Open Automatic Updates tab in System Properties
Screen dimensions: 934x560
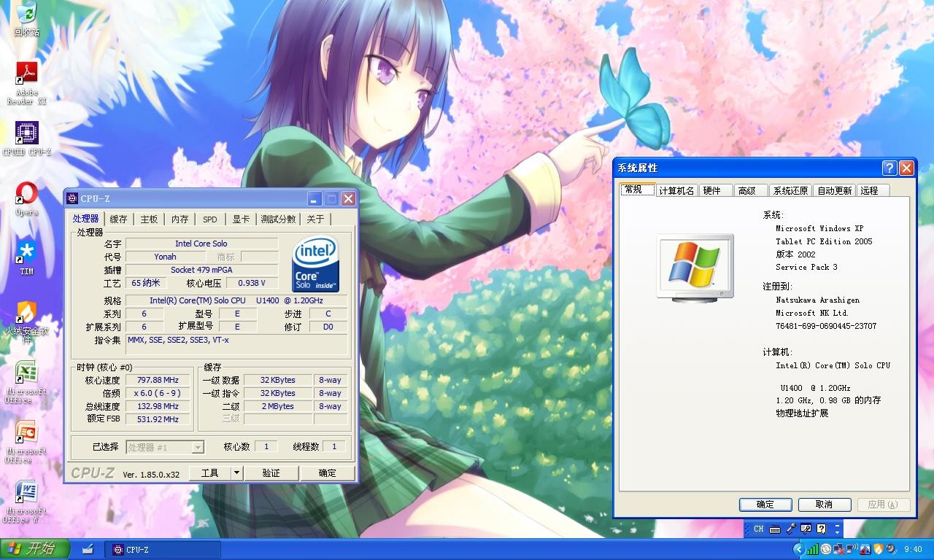(834, 190)
